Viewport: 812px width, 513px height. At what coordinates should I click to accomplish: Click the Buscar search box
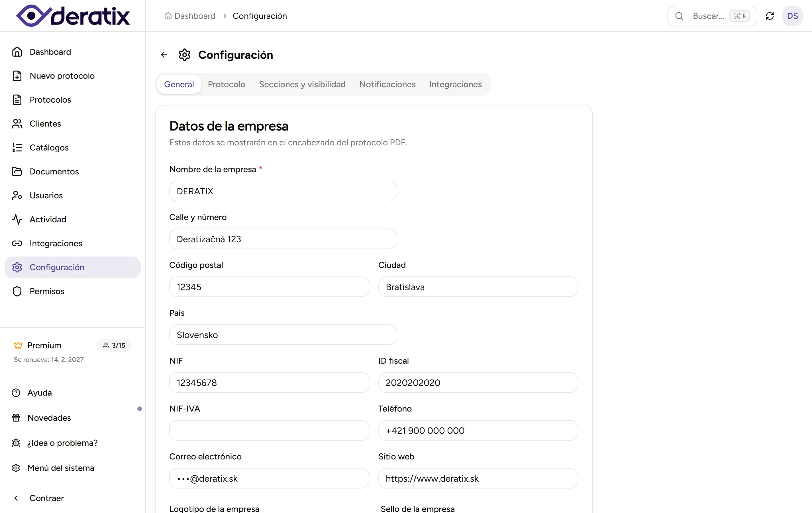(x=708, y=16)
